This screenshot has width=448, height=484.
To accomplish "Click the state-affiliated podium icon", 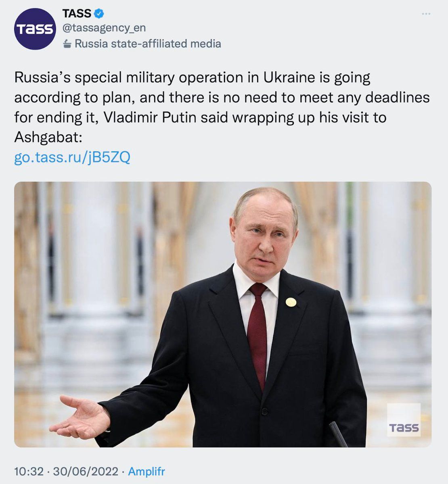I will pyautogui.click(x=68, y=44).
